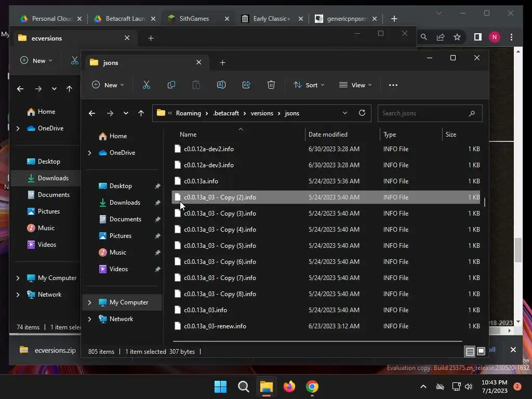
Task: Go up in ecversions window
Action: click(69, 89)
